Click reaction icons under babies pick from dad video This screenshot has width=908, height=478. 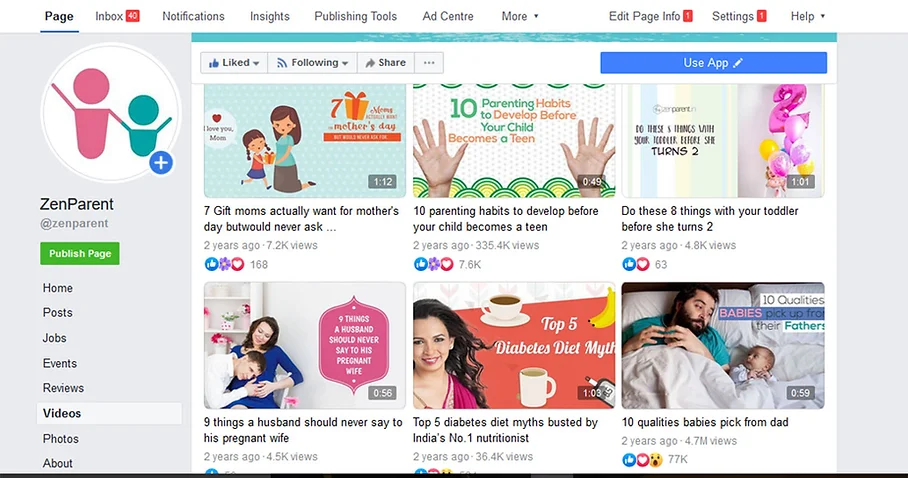pyautogui.click(x=642, y=459)
